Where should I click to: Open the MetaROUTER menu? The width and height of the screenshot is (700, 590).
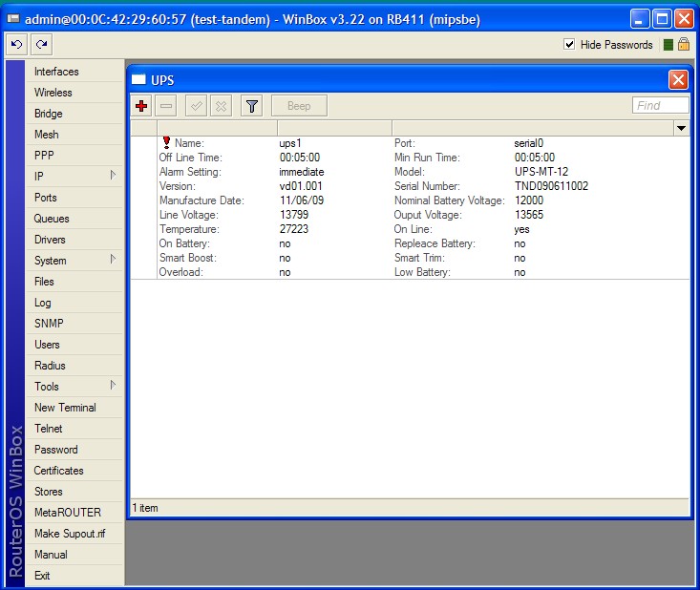coord(74,512)
